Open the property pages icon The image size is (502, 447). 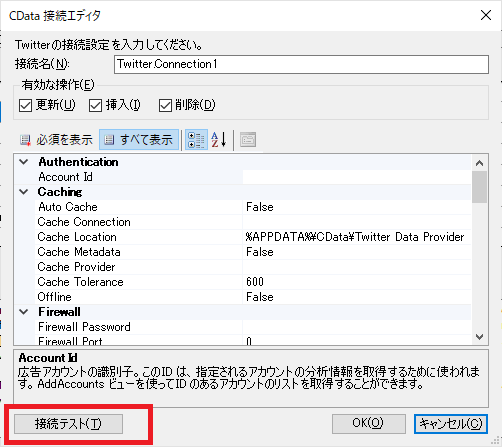(x=248, y=140)
